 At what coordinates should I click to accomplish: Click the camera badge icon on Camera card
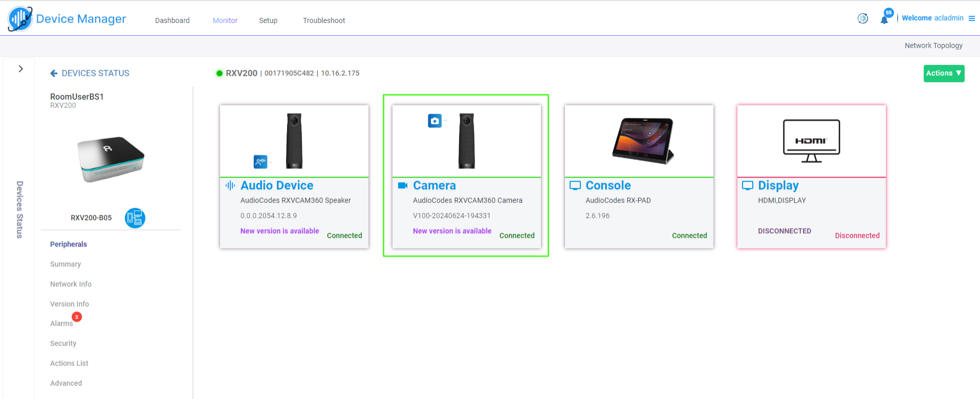coord(434,121)
